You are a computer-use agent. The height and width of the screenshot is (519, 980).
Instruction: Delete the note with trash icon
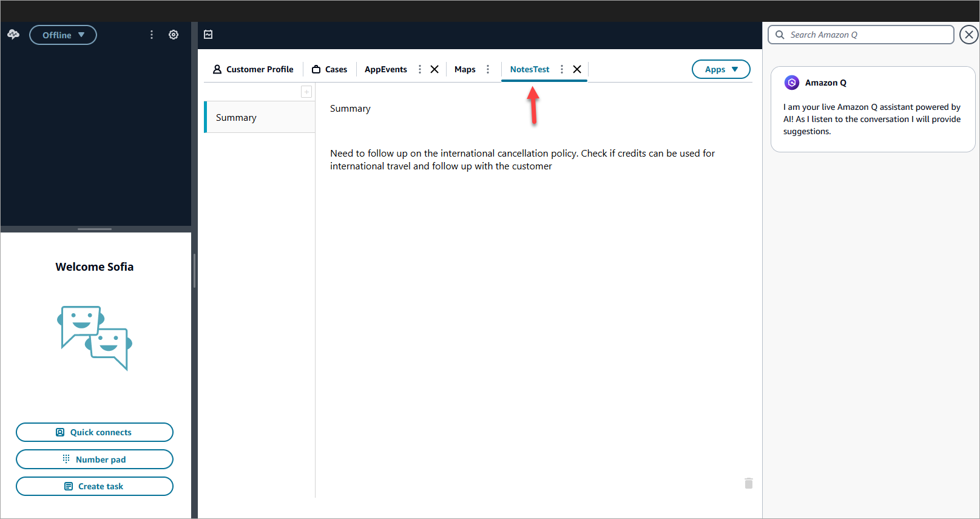(748, 483)
